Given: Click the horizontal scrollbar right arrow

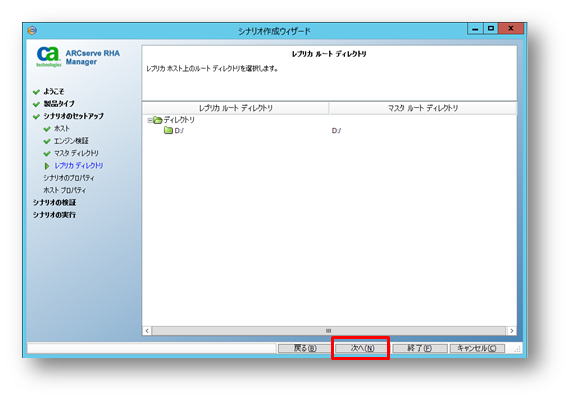Looking at the screenshot, I should pos(511,331).
